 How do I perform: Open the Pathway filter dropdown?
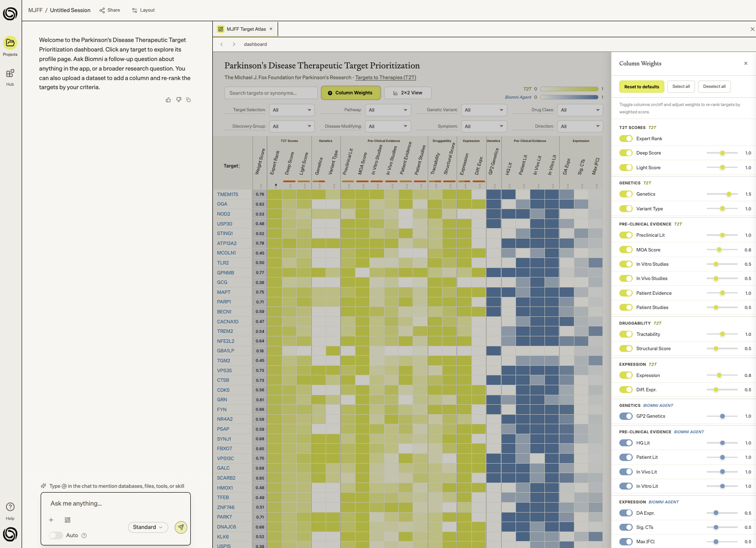(388, 110)
